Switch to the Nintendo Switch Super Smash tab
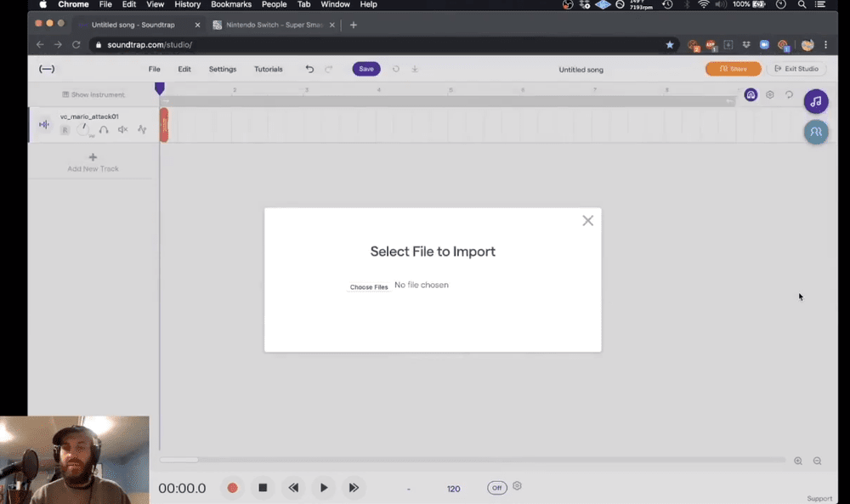Screen dimensions: 850x504 click(x=272, y=25)
